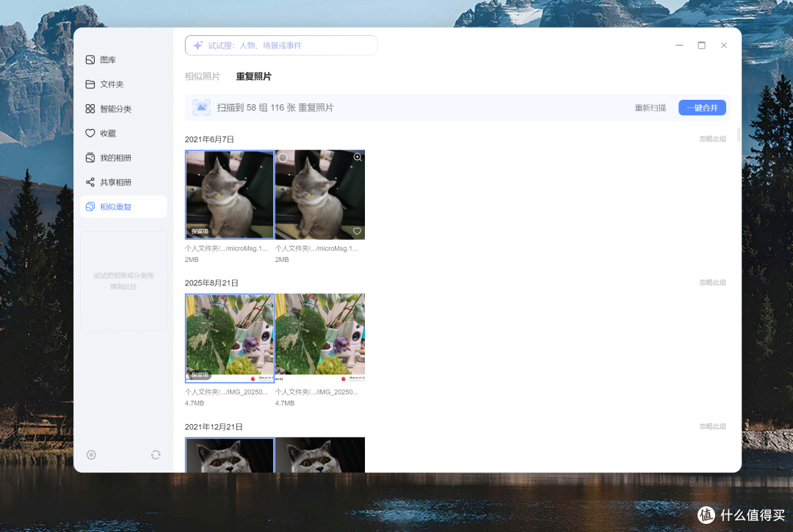Click the 2025年8月21日 date heading
793x532 pixels.
point(211,283)
